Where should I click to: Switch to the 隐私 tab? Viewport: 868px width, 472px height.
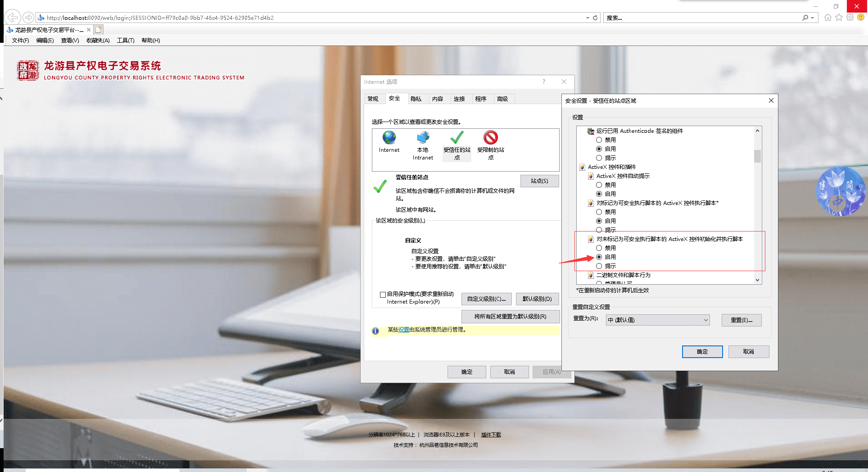(x=416, y=99)
